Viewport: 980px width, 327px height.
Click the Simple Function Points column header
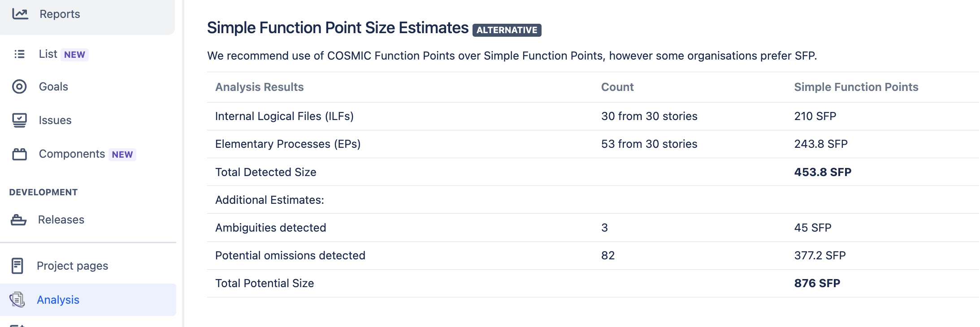[x=856, y=87]
